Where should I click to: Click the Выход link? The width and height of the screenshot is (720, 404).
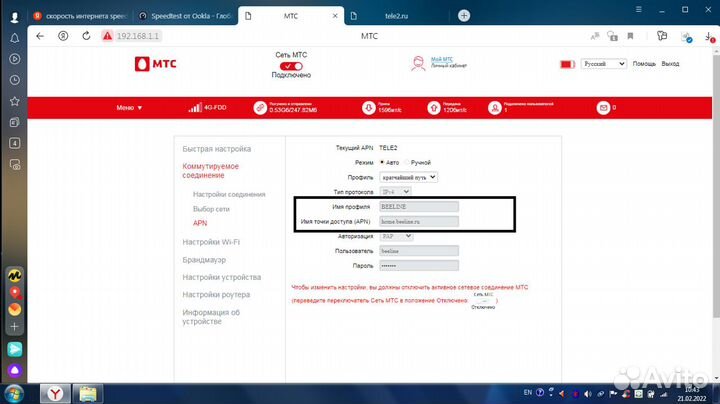(x=670, y=64)
